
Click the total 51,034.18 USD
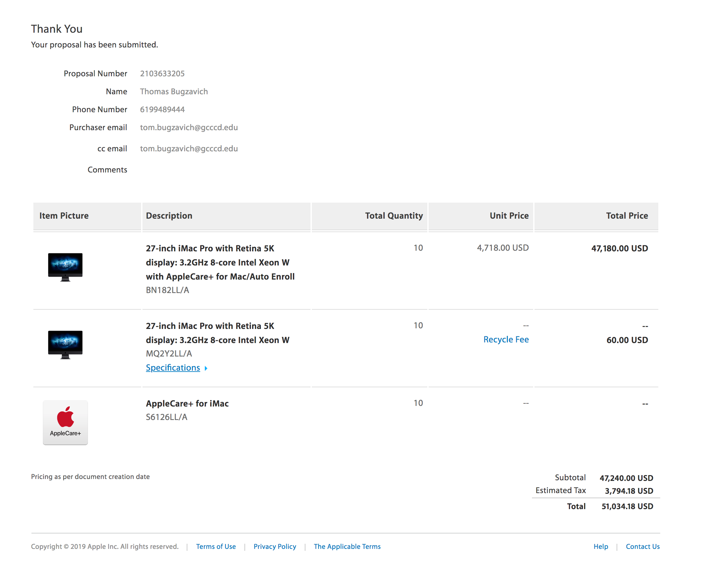click(x=627, y=506)
